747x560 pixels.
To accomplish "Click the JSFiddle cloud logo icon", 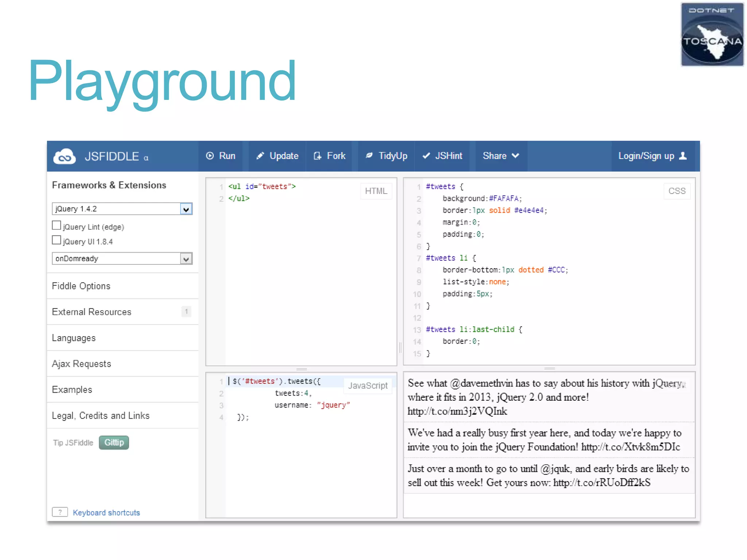I will (65, 156).
